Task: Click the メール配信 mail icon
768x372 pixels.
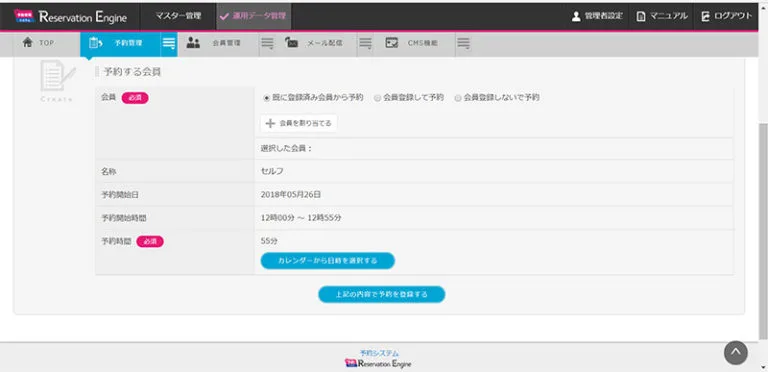Action: [x=291, y=43]
